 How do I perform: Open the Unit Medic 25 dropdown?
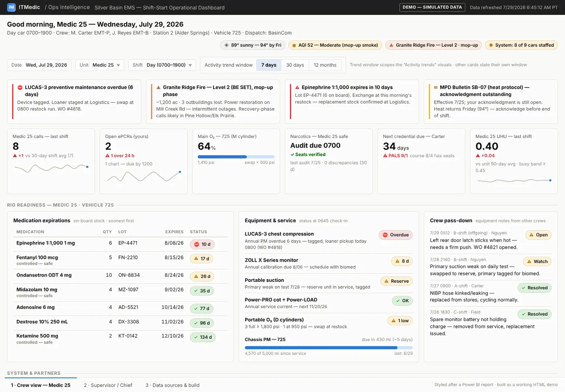[x=100, y=65]
